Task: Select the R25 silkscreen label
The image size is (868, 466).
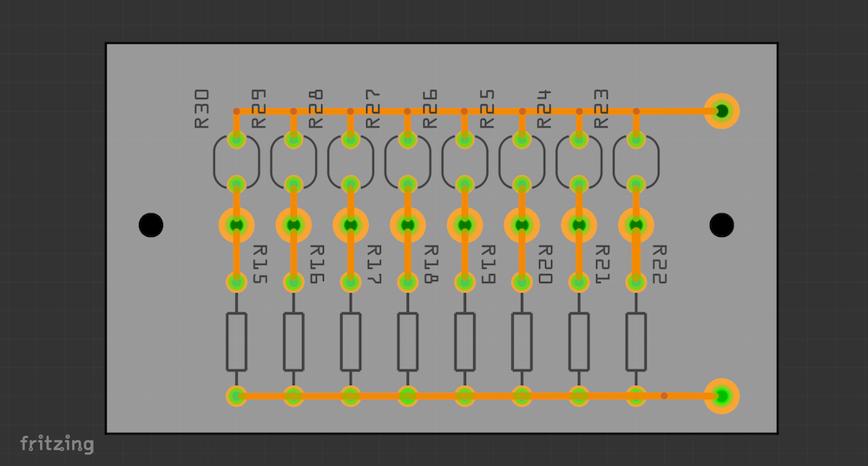Action: pos(487,109)
